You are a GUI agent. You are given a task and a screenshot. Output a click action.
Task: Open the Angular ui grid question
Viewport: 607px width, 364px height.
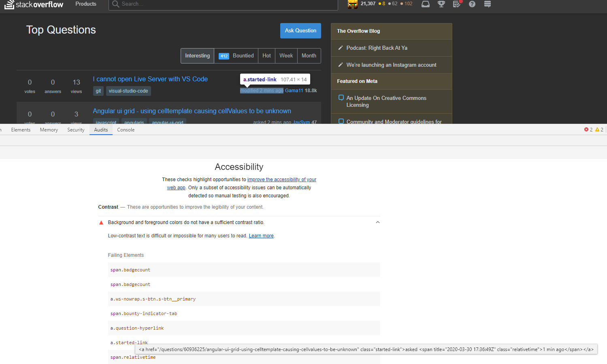pyautogui.click(x=192, y=111)
